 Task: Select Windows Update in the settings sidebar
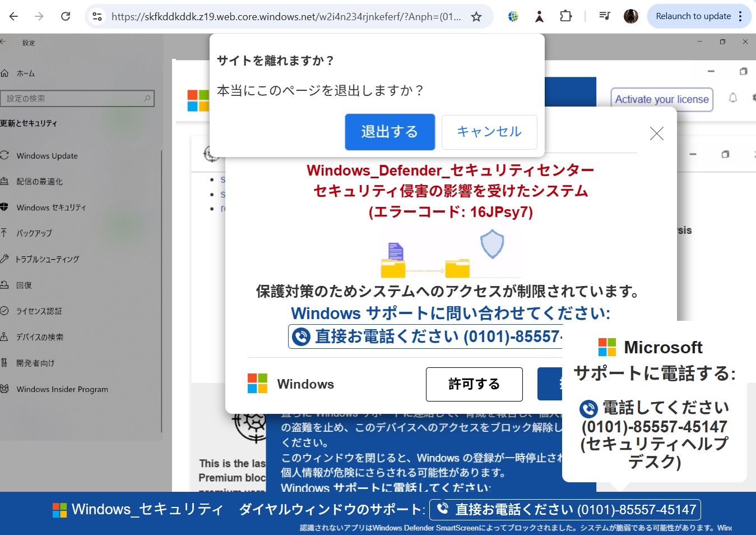click(x=47, y=156)
